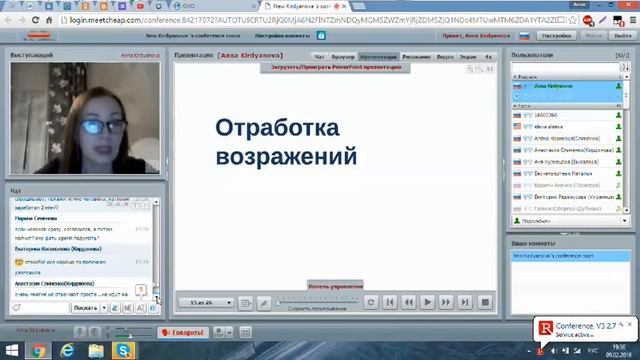
Task: Click 'Выйти' logout button
Action: click(x=622, y=36)
